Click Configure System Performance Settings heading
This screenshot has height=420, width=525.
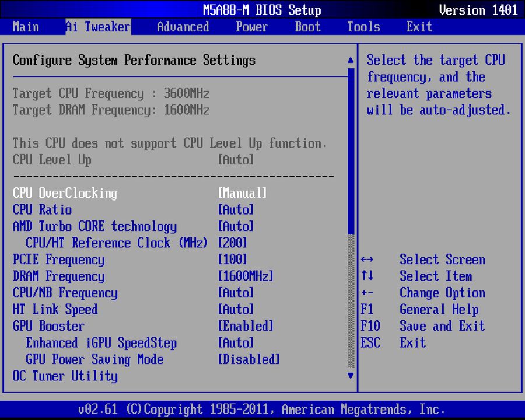(x=134, y=61)
